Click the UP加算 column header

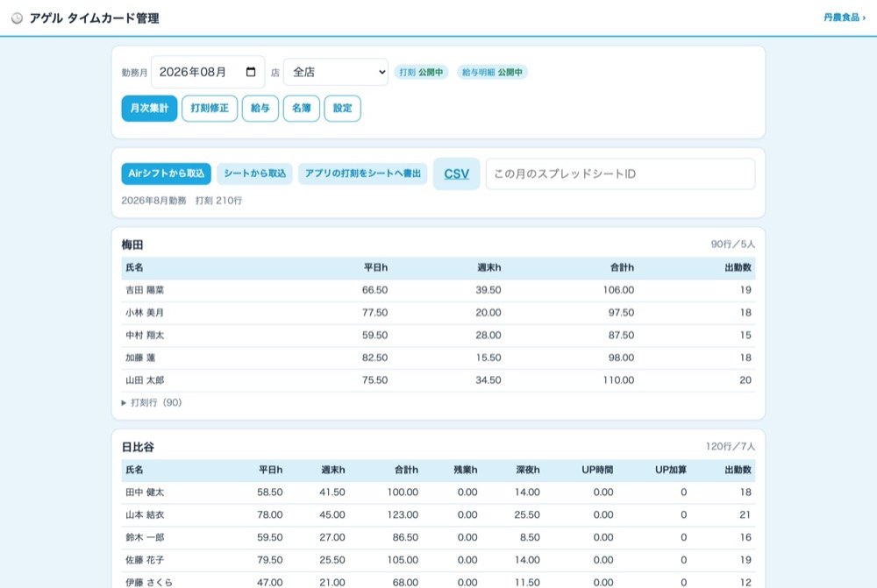pos(671,470)
